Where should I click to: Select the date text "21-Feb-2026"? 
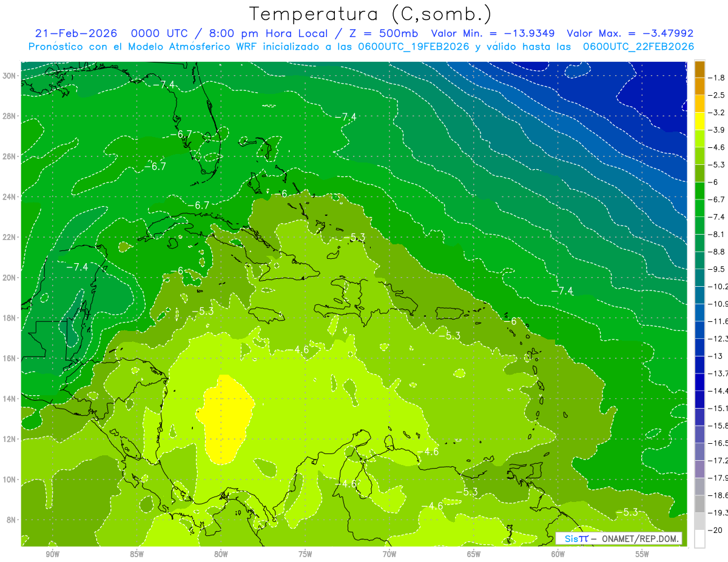(x=76, y=33)
